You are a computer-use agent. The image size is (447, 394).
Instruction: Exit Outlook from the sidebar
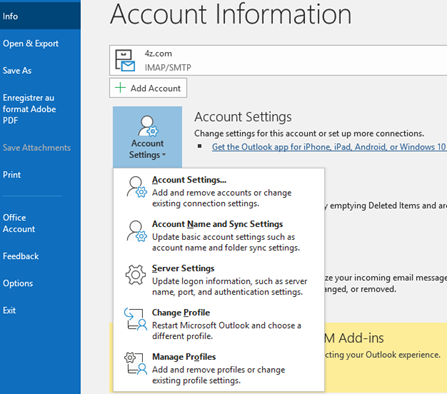(x=9, y=310)
